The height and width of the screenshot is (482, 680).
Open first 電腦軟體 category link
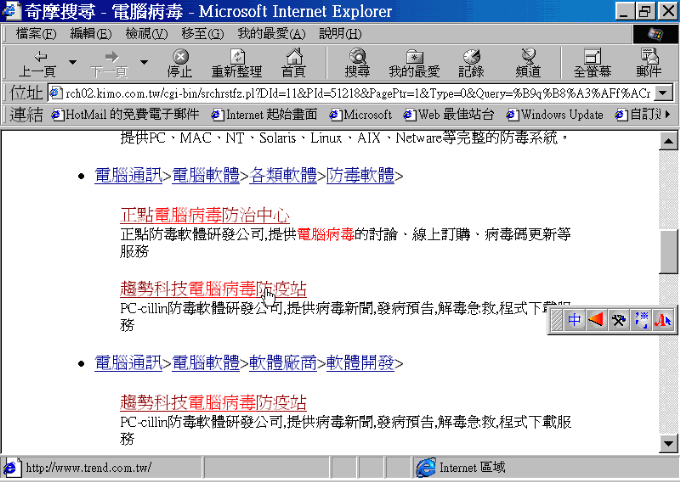coord(206,175)
